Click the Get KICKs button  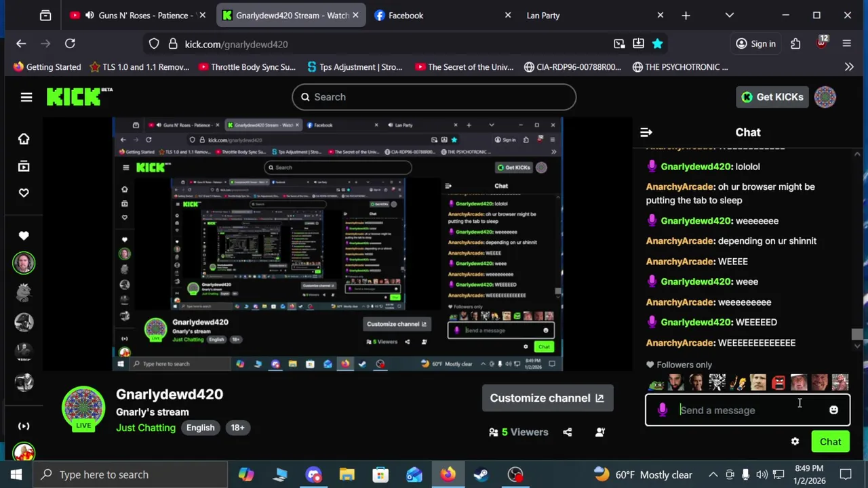point(772,97)
